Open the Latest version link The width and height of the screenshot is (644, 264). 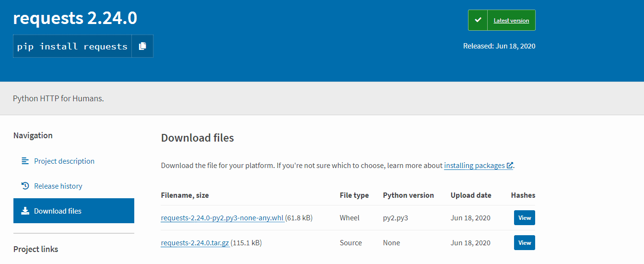(511, 21)
